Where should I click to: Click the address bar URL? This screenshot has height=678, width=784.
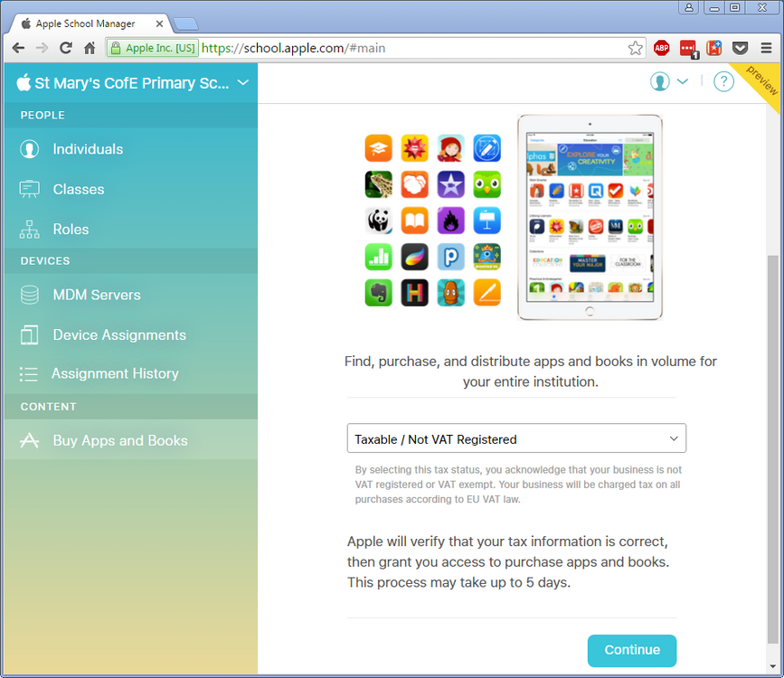(293, 48)
